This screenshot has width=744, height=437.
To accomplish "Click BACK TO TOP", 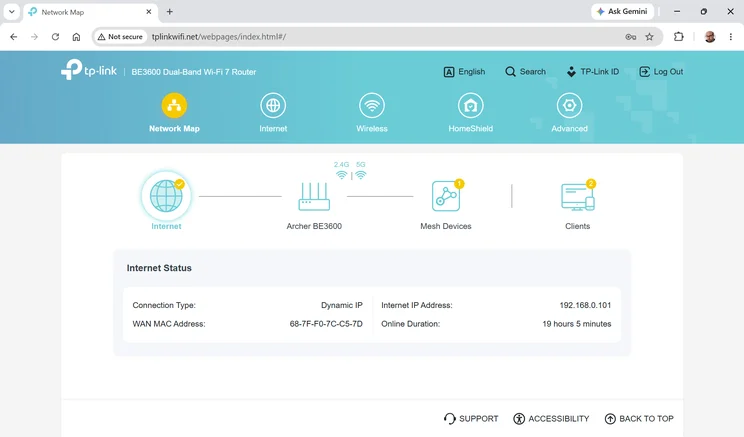I will [639, 418].
